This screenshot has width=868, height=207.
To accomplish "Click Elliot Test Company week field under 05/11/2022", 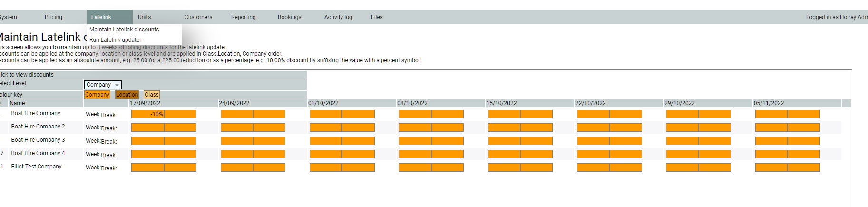I will pos(771,168).
